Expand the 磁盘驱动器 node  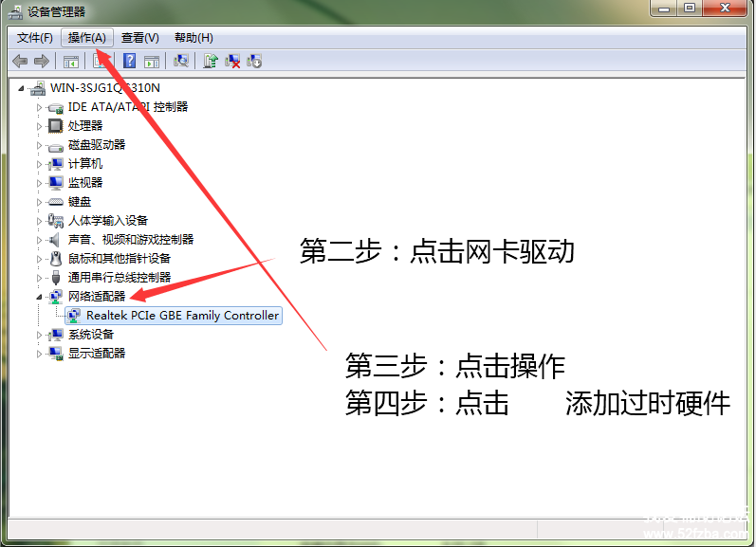click(39, 145)
